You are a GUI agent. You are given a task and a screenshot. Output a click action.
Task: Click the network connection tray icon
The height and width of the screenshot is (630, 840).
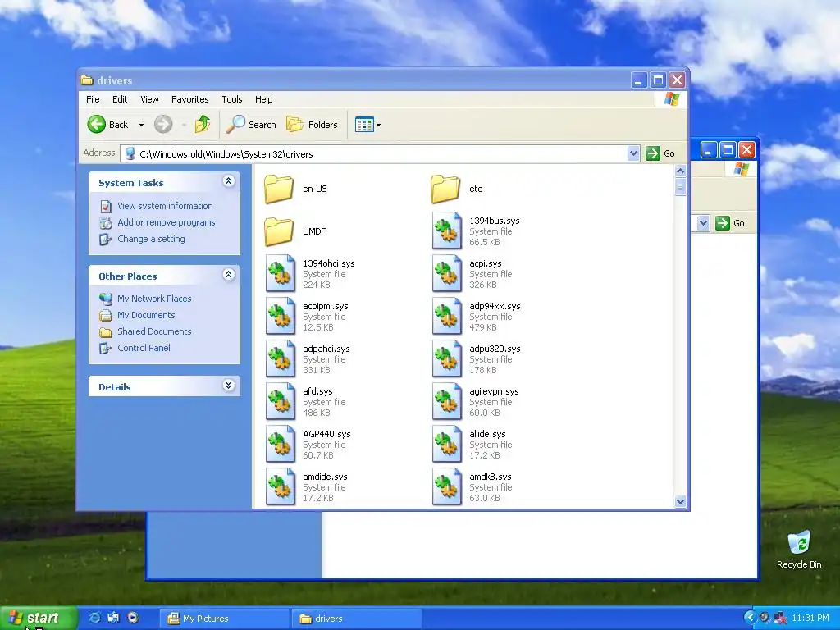[779, 618]
